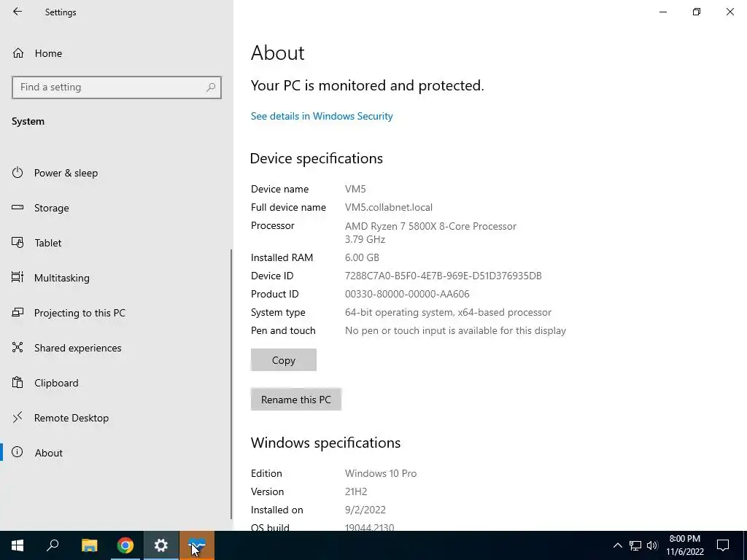Click the Product ID 00330-80000-00000-AA606
The width and height of the screenshot is (747, 560).
pyautogui.click(x=407, y=294)
